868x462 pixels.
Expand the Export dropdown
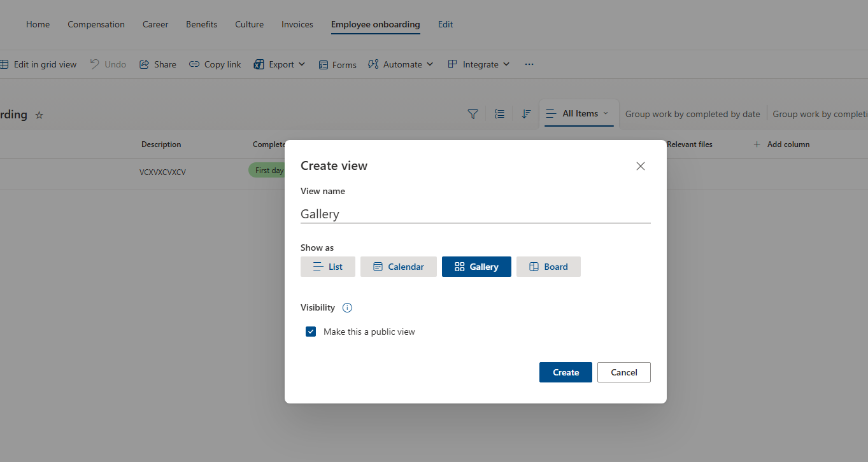[280, 64]
